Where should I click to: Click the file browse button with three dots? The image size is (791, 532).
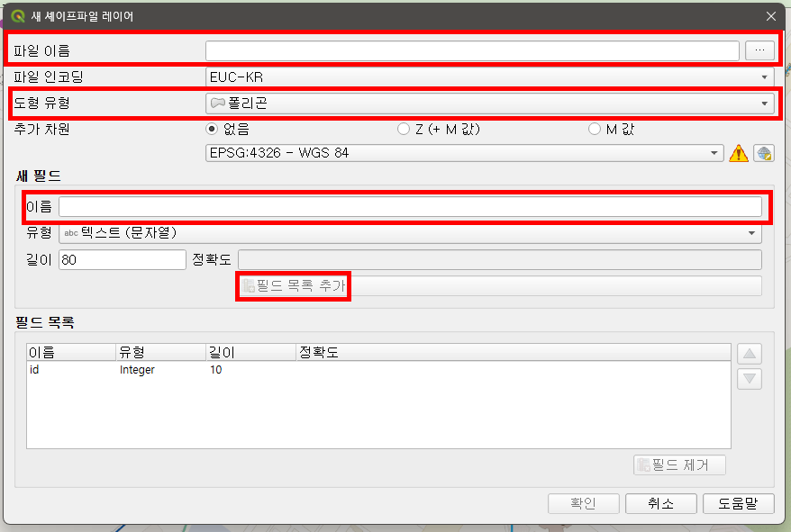(x=759, y=50)
